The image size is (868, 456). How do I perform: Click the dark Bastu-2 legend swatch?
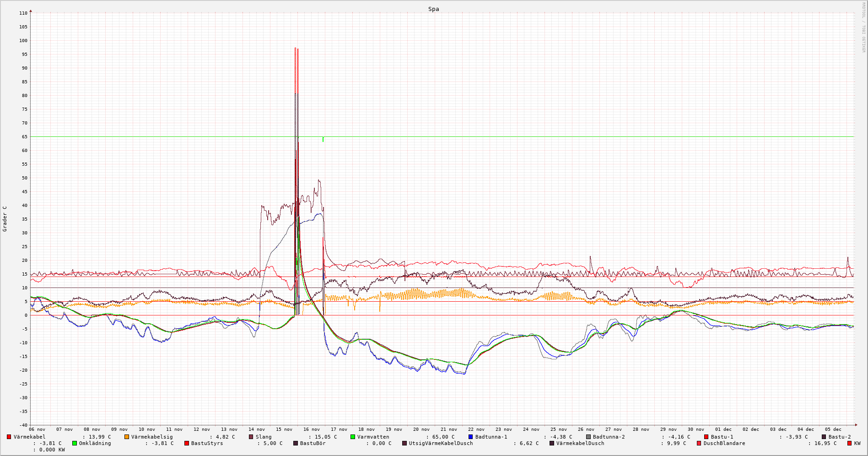click(824, 437)
